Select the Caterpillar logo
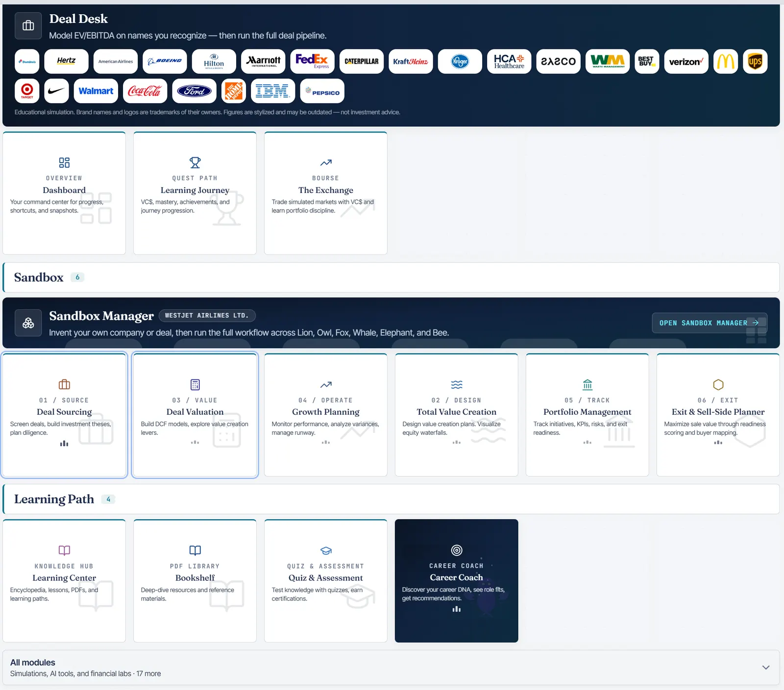Viewport: 784px width, 690px height. coord(362,62)
